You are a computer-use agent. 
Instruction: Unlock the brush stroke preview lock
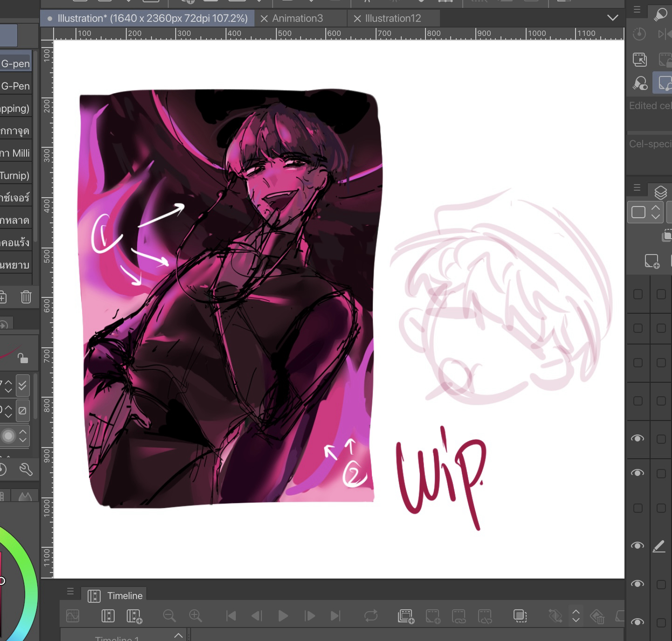[22, 358]
